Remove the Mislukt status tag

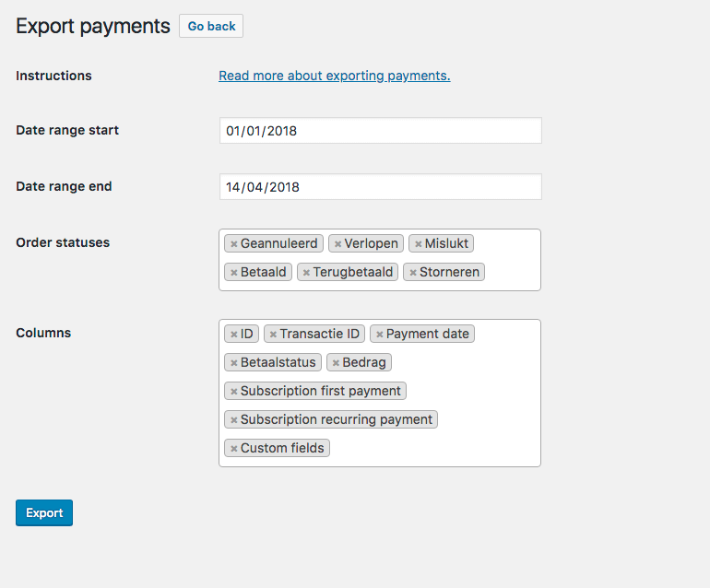[x=418, y=244]
